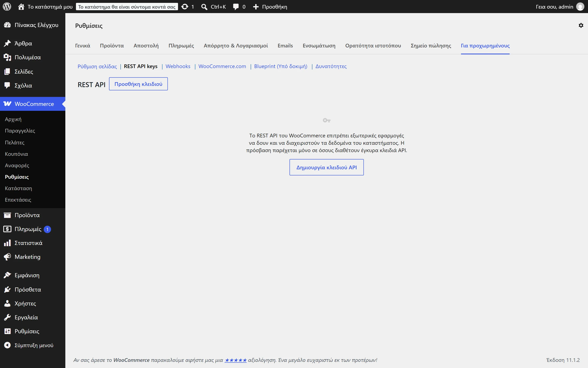Viewport: 588px width, 368px height.
Task: Click the Το κατάστημά μου site name
Action: 50,7
